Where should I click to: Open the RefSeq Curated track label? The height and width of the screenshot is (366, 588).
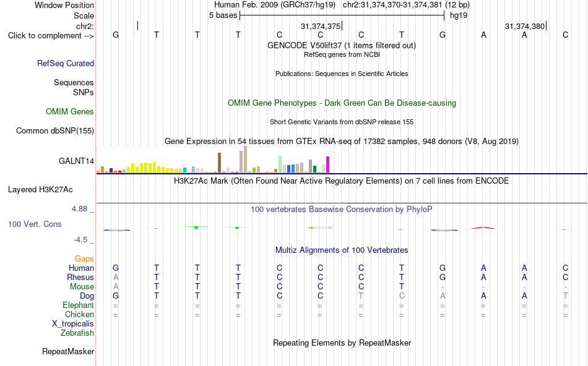click(x=66, y=63)
